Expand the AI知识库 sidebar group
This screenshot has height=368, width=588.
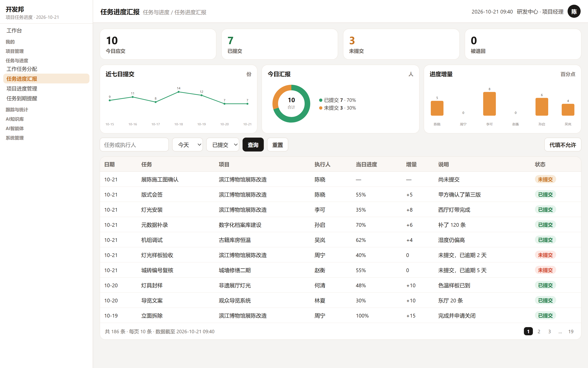pos(14,119)
